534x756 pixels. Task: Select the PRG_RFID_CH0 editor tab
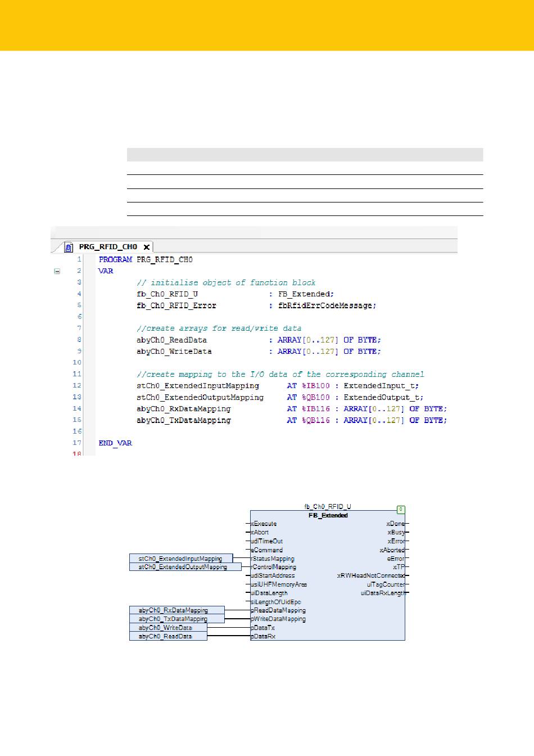[x=108, y=247]
